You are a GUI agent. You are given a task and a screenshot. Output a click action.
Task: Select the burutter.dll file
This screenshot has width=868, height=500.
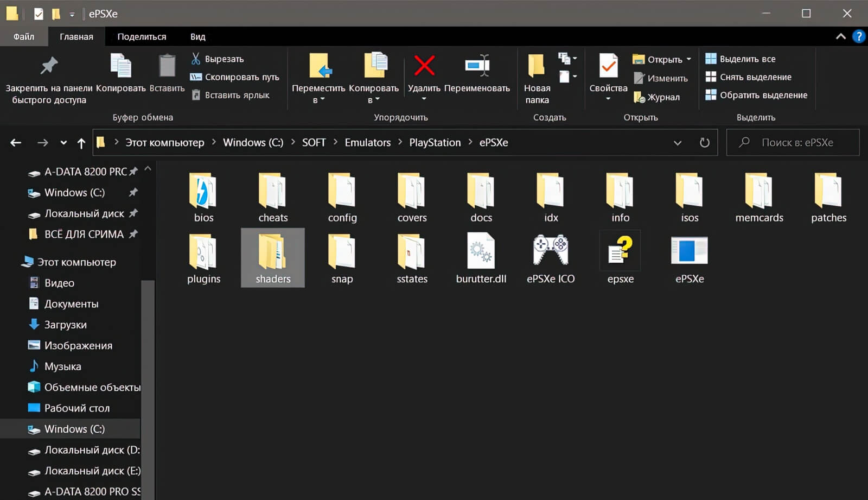click(481, 258)
